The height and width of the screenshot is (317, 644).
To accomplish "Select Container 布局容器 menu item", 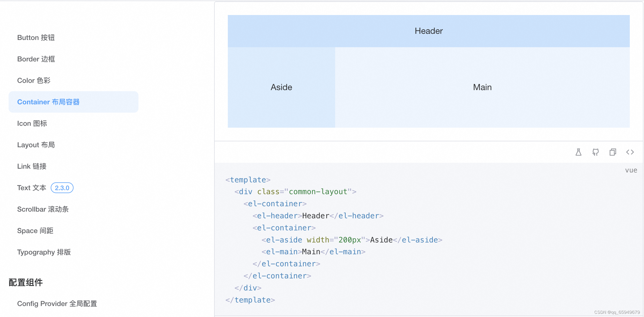I will click(x=48, y=102).
